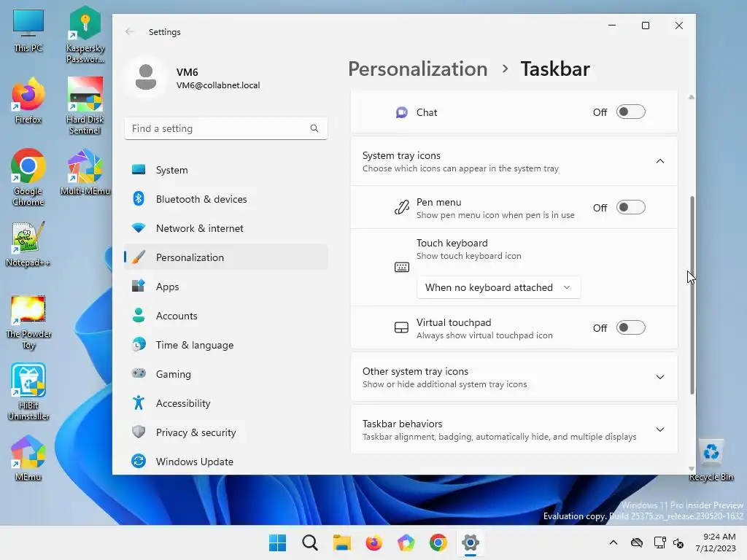Click the Touch keyboard icon

click(402, 267)
